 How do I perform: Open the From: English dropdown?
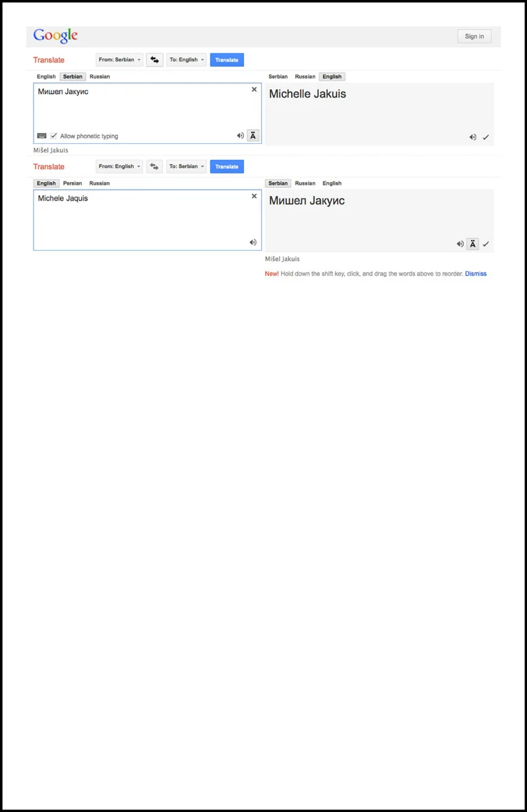click(119, 167)
